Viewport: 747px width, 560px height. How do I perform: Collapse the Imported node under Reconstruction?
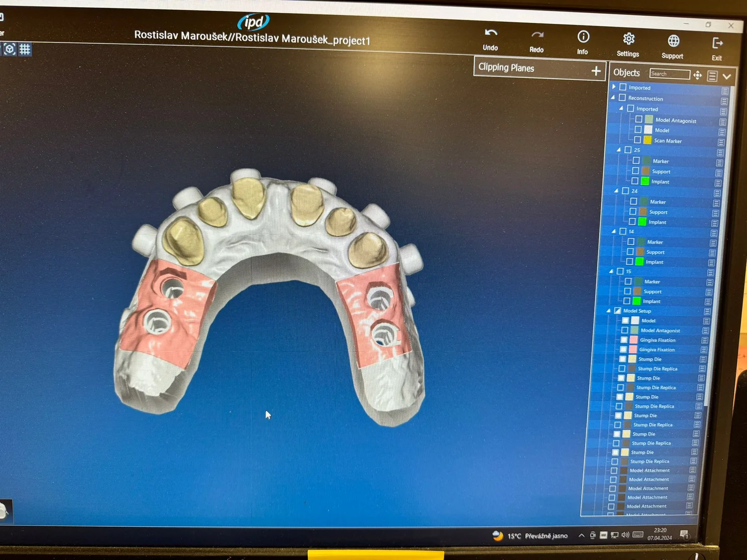pos(621,108)
